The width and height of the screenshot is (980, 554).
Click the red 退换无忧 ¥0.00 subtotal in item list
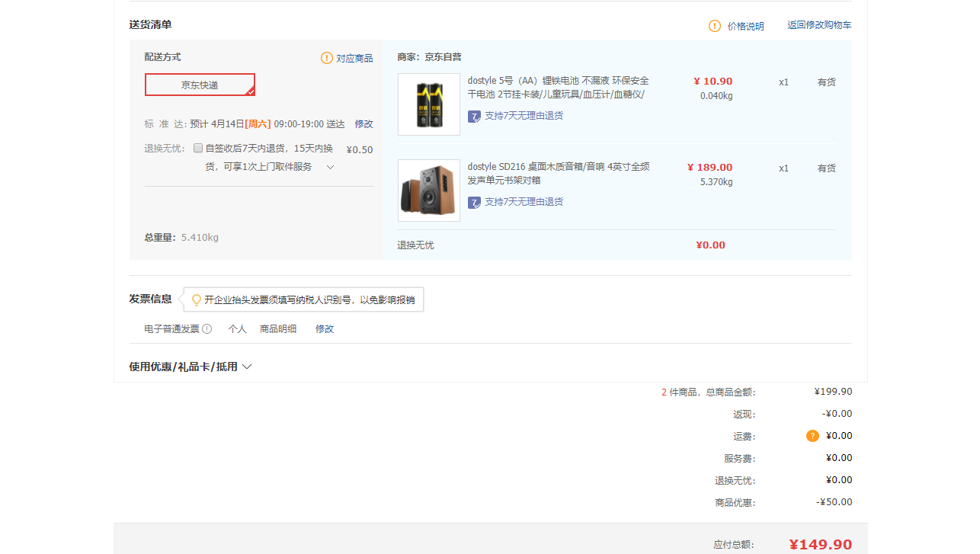pyautogui.click(x=710, y=245)
